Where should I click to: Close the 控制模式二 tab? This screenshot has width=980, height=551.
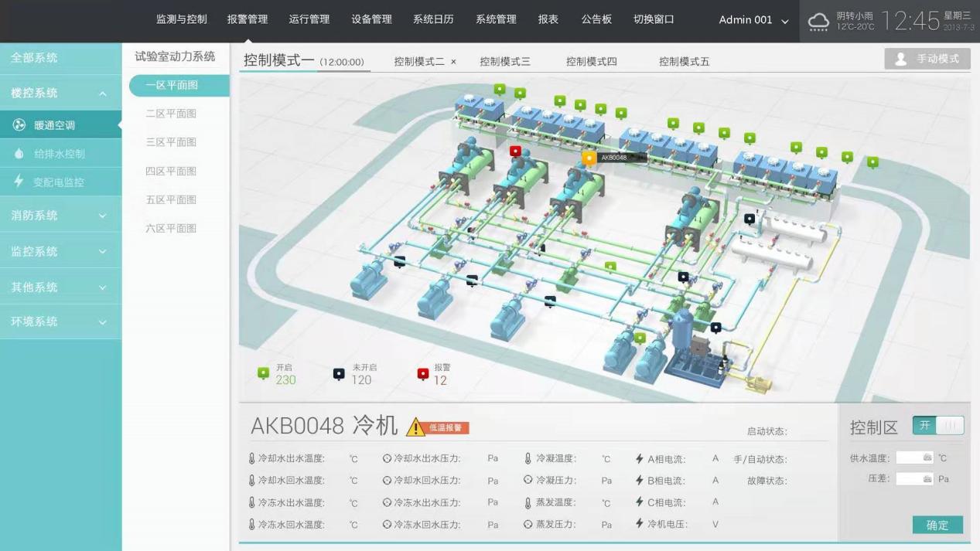[x=454, y=62]
